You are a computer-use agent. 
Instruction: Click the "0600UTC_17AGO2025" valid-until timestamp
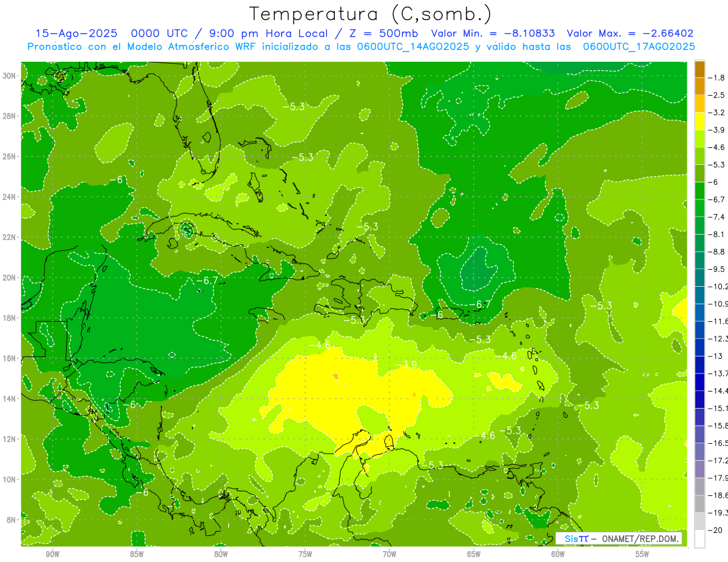coord(639,47)
